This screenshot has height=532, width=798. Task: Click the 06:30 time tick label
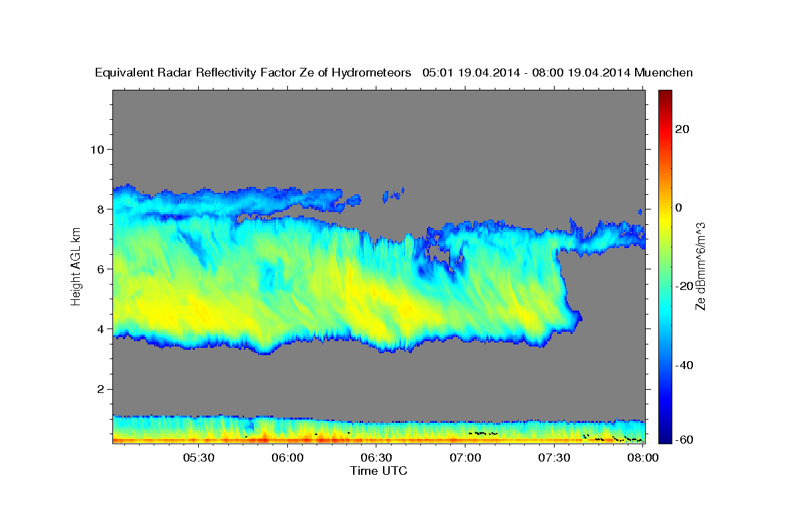coord(376,458)
